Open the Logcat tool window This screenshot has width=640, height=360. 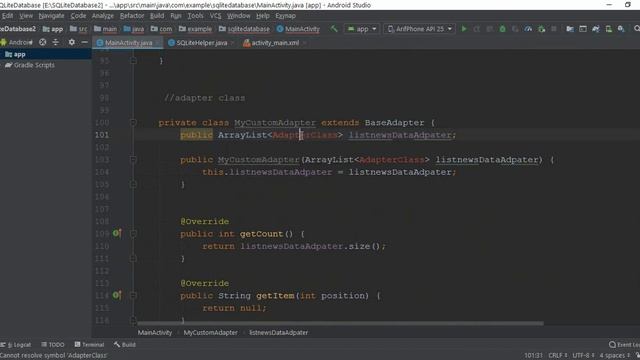coord(16,344)
